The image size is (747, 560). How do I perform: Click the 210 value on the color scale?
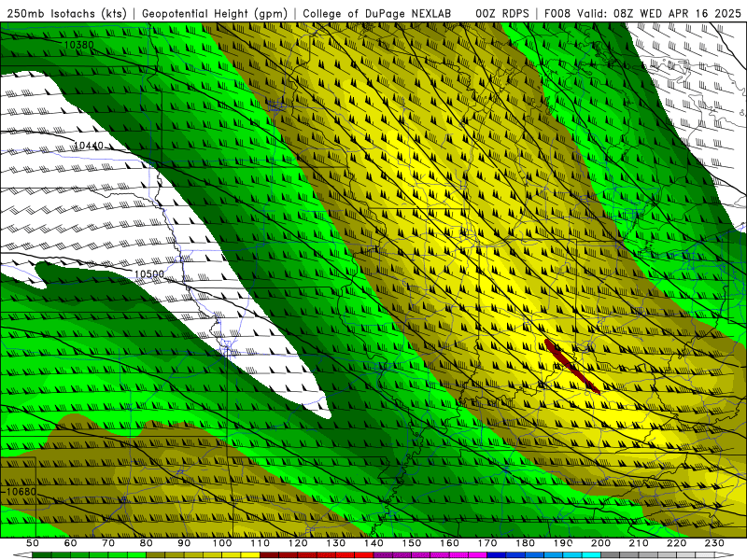pyautogui.click(x=639, y=543)
